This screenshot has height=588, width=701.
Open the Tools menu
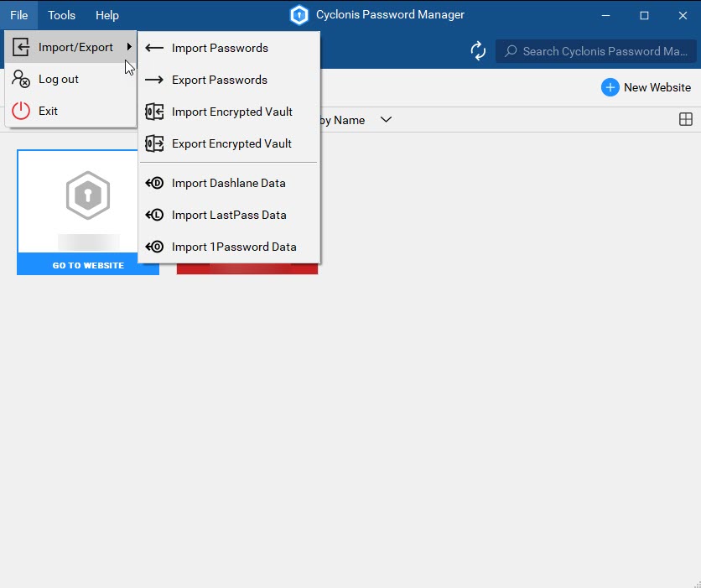[61, 15]
